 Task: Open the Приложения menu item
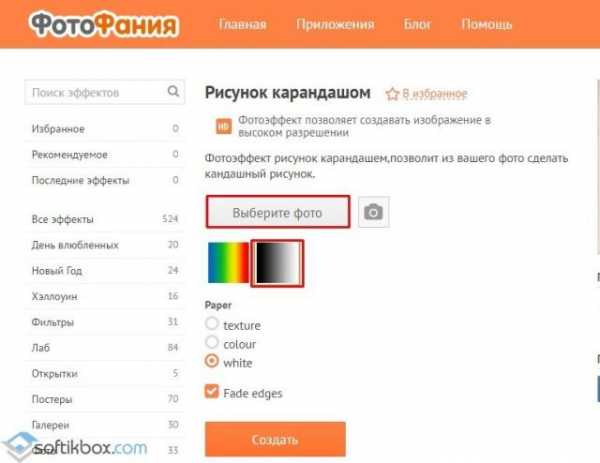click(x=335, y=24)
